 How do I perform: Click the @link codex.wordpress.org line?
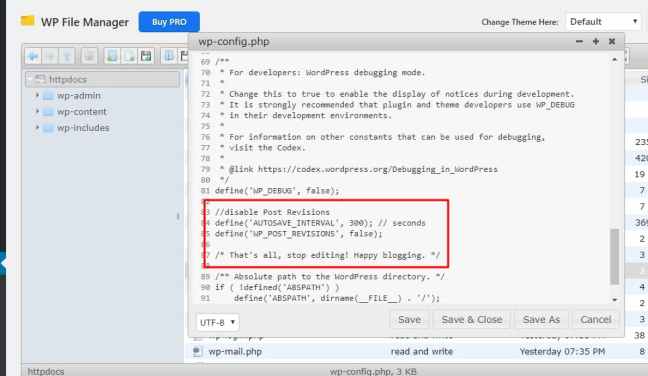click(359, 169)
